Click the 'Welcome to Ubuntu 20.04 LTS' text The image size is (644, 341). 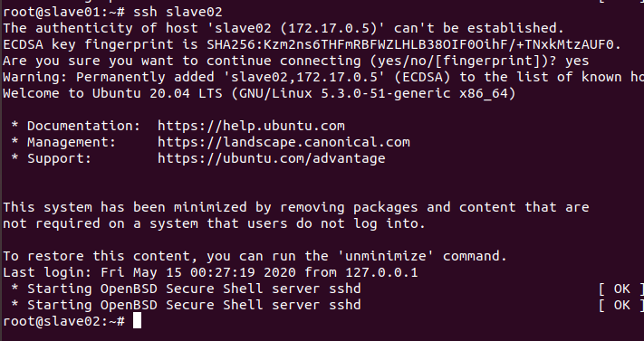(x=112, y=93)
